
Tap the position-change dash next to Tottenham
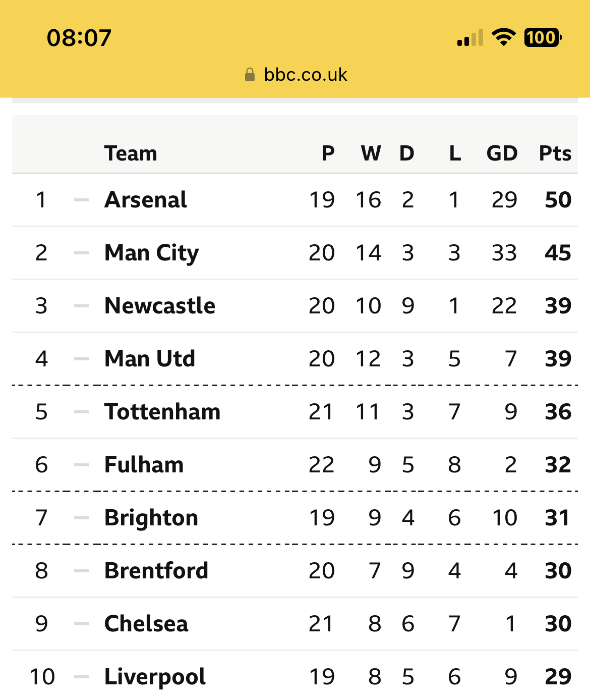[x=82, y=412]
